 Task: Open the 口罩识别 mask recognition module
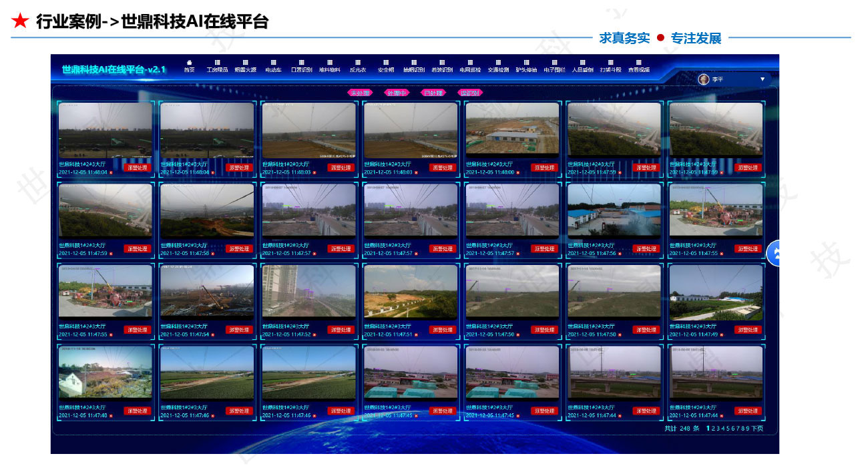click(301, 65)
